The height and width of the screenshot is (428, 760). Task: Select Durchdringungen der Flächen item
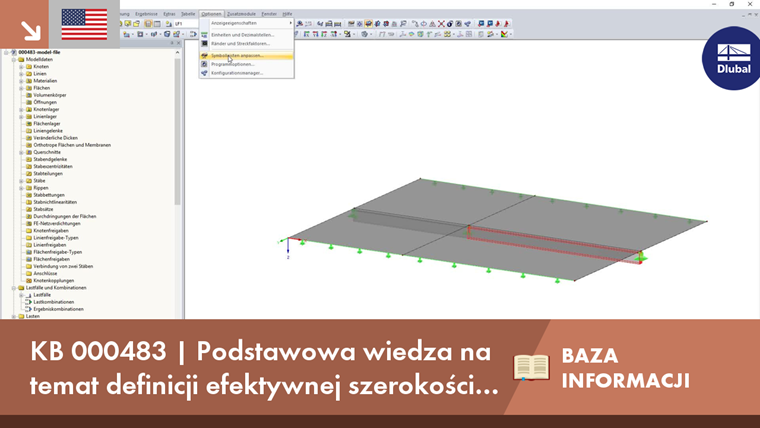[x=64, y=216]
